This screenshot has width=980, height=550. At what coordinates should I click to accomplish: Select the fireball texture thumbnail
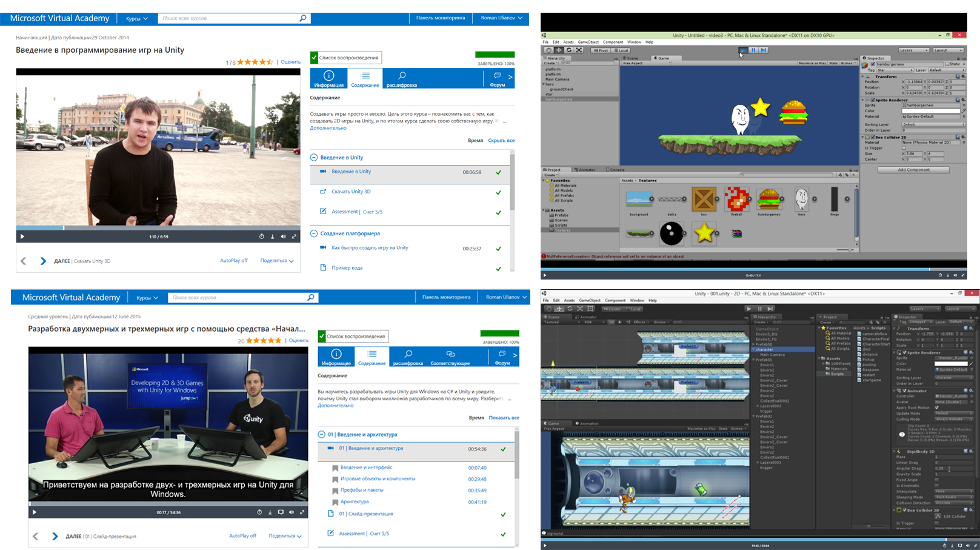point(736,200)
